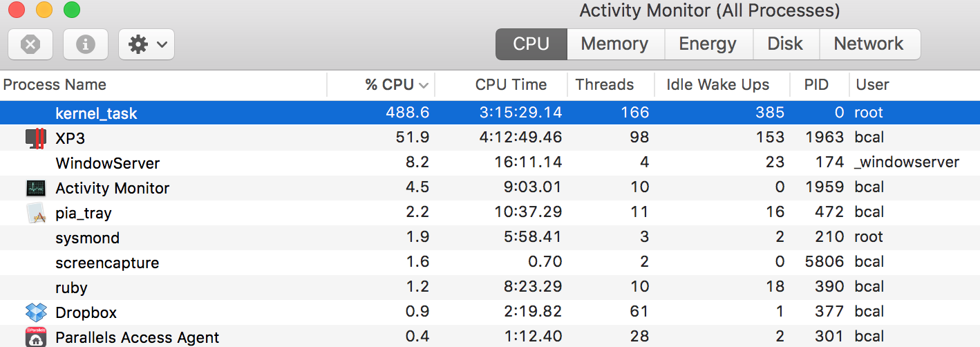
Task: Select the pia_tray process name
Action: click(x=84, y=213)
